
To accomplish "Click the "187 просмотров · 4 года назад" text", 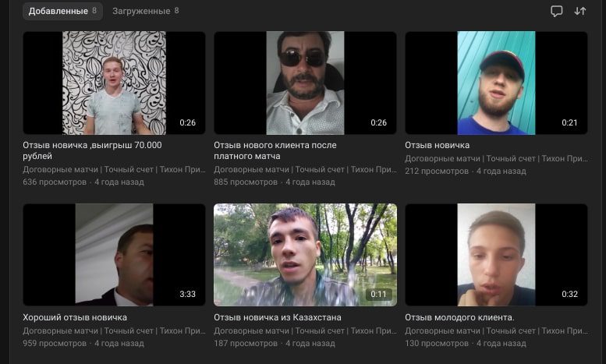I will click(x=275, y=344).
